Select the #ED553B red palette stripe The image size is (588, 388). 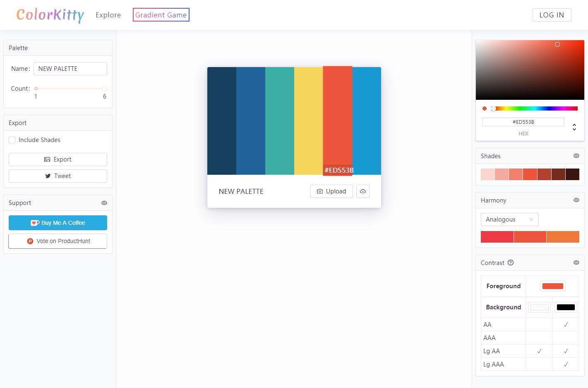[338, 121]
